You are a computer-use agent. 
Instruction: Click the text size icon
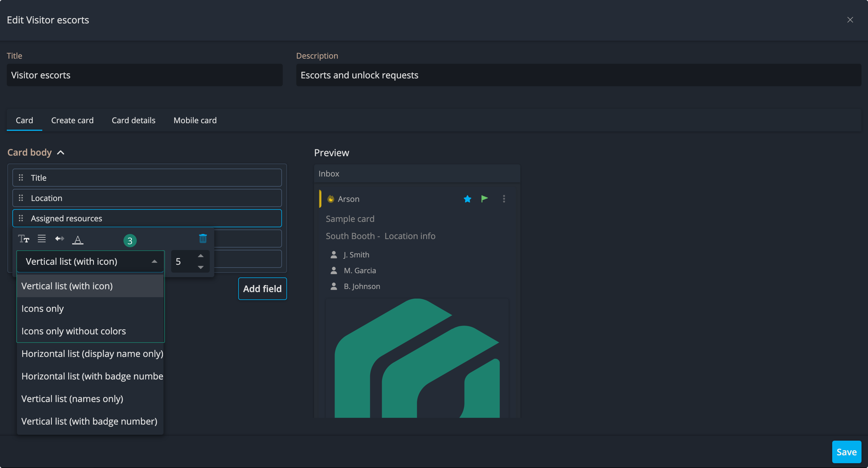(24, 239)
